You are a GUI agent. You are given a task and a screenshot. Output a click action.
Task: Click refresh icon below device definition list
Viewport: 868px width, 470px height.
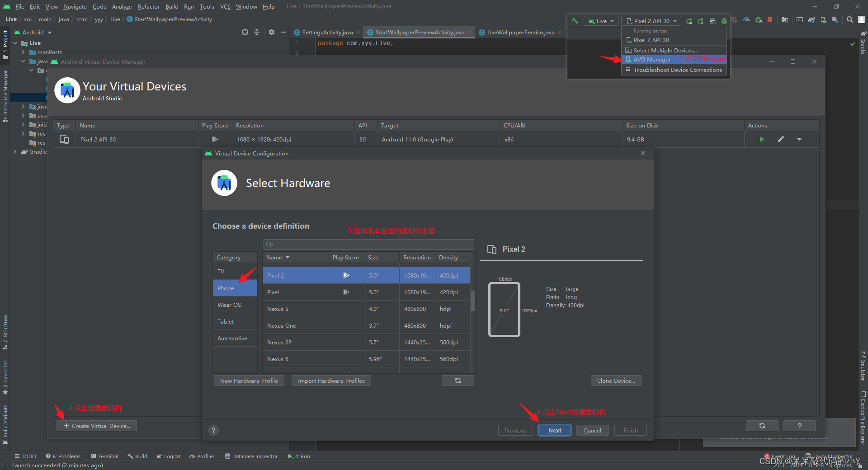coord(458,381)
